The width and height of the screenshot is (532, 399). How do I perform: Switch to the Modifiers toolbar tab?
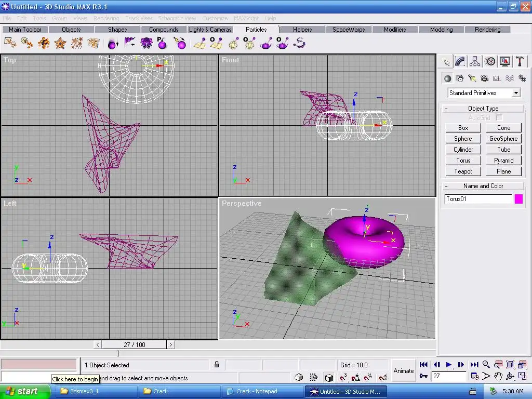(x=395, y=30)
